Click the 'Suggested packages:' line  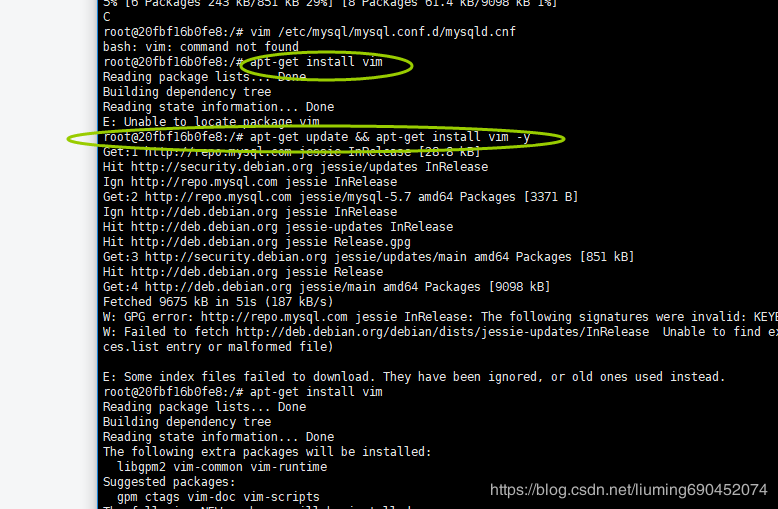click(x=169, y=482)
